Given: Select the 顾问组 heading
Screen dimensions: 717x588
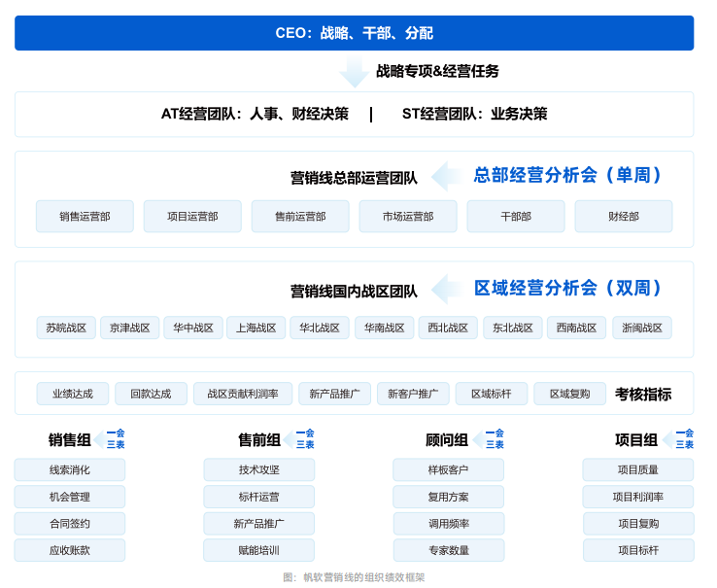Looking at the screenshot, I should click(x=447, y=439).
